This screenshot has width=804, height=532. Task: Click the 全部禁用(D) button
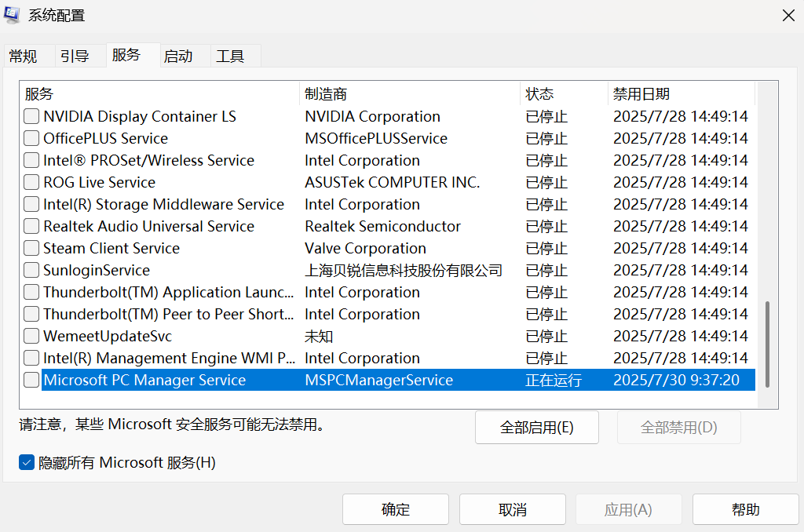click(679, 427)
